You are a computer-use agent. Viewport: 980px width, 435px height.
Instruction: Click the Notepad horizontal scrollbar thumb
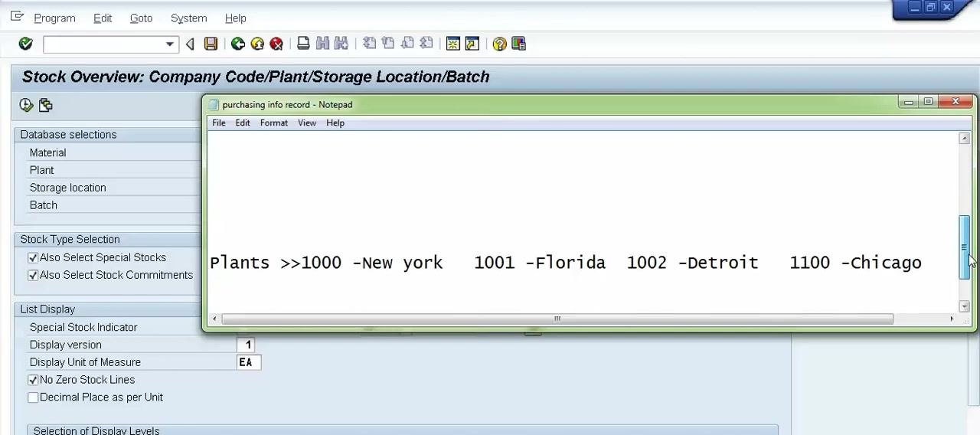[557, 319]
